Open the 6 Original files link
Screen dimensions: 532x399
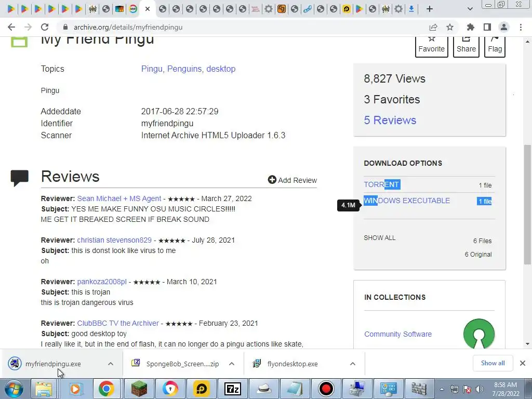click(x=478, y=255)
